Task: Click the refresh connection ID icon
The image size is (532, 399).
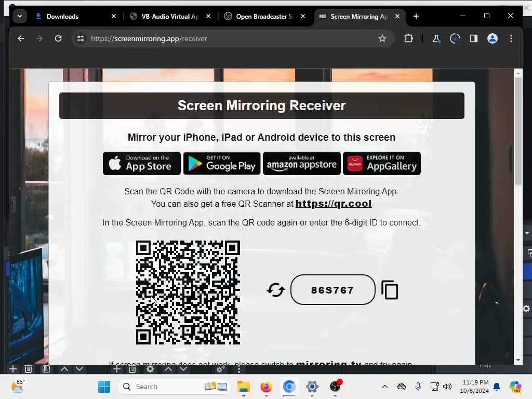Action: click(275, 290)
